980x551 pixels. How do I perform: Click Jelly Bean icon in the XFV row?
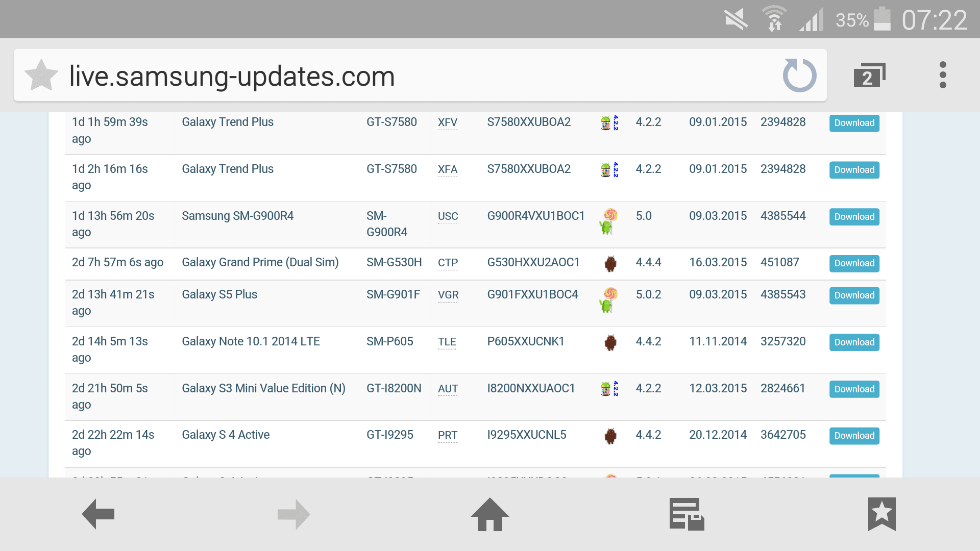(x=610, y=123)
